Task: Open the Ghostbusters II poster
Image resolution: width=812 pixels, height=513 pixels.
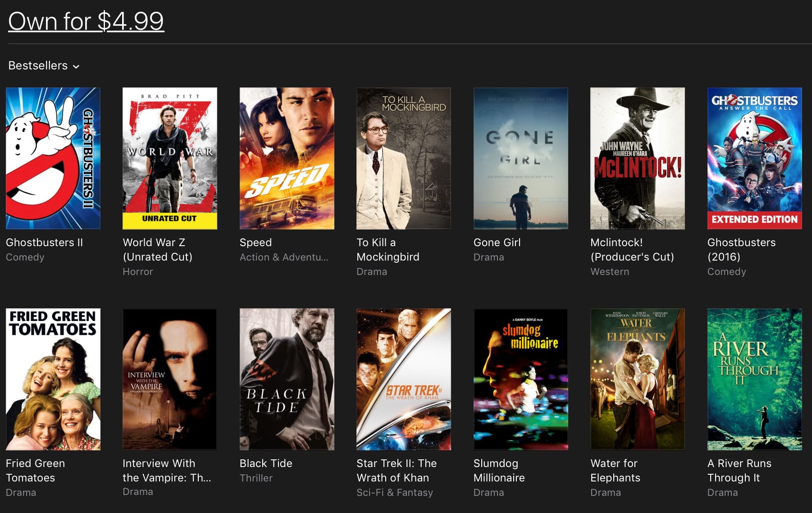Action: [x=53, y=158]
